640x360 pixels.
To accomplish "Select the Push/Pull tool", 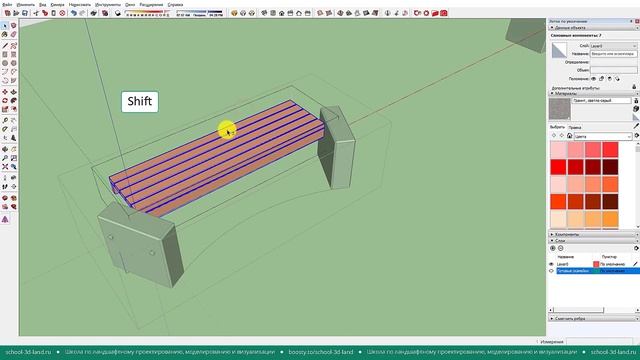I will [13, 92].
